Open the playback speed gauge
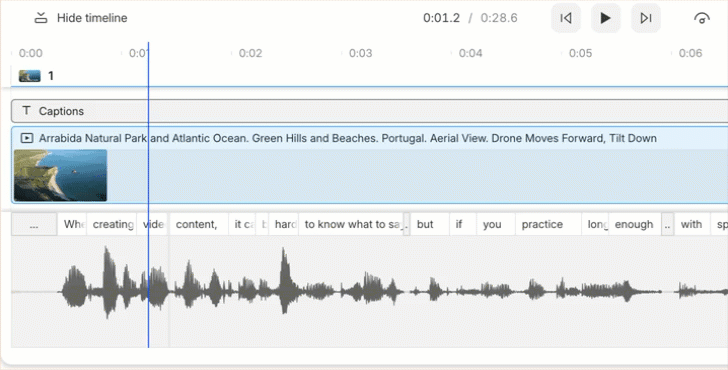This screenshot has width=728, height=370. (702, 18)
